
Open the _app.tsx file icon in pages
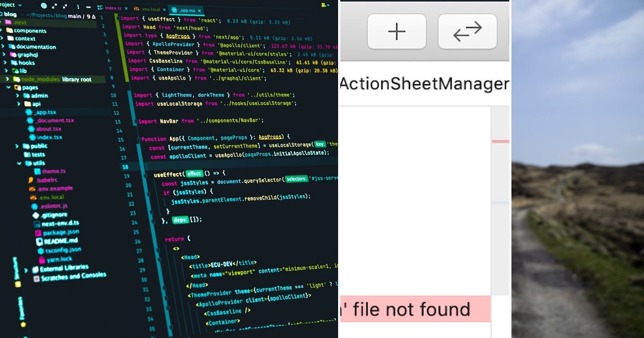point(30,112)
